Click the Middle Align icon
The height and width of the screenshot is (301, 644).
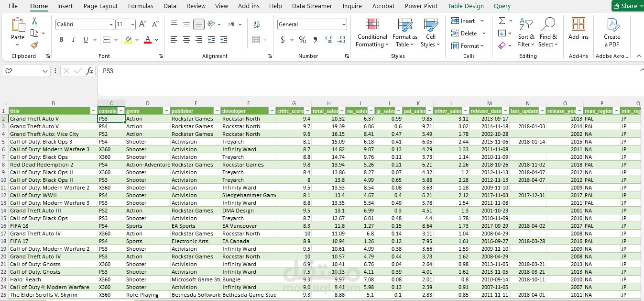coord(186,24)
